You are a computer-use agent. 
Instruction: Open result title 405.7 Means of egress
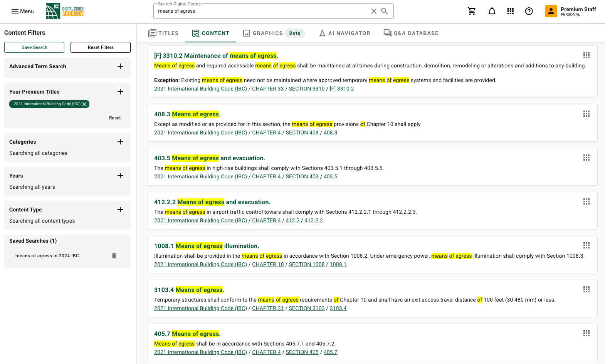point(187,334)
